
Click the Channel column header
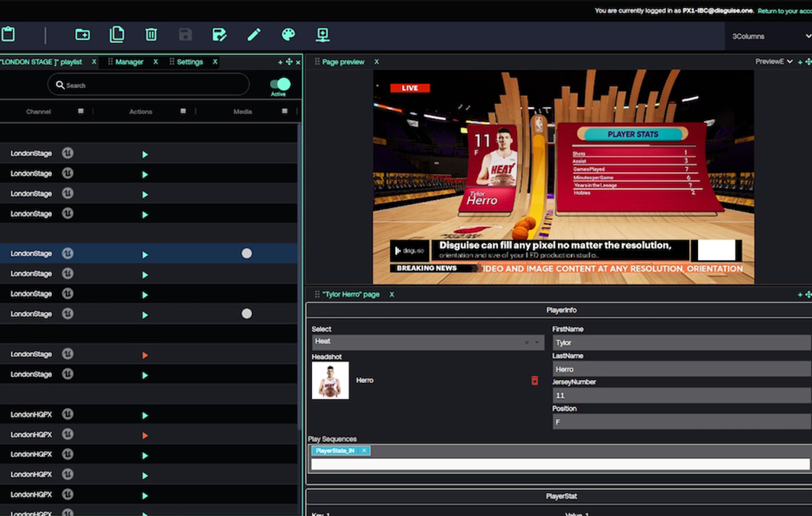coord(38,112)
